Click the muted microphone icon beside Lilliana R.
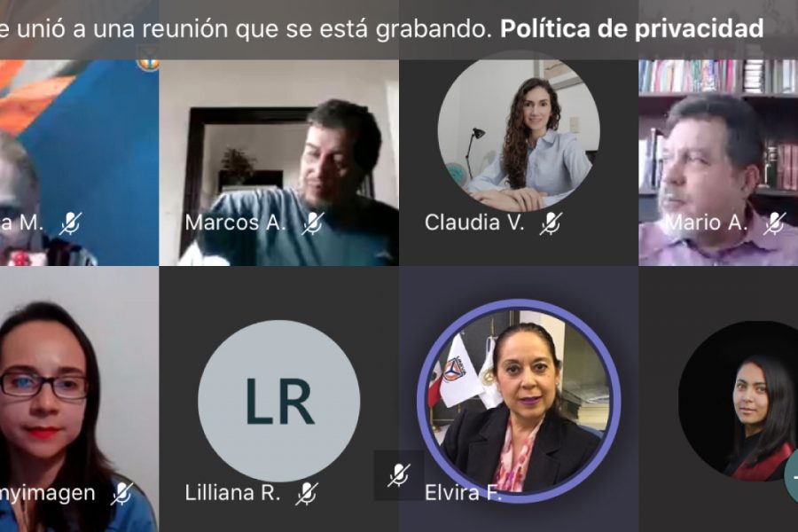This screenshot has width=798, height=532. 307,493
